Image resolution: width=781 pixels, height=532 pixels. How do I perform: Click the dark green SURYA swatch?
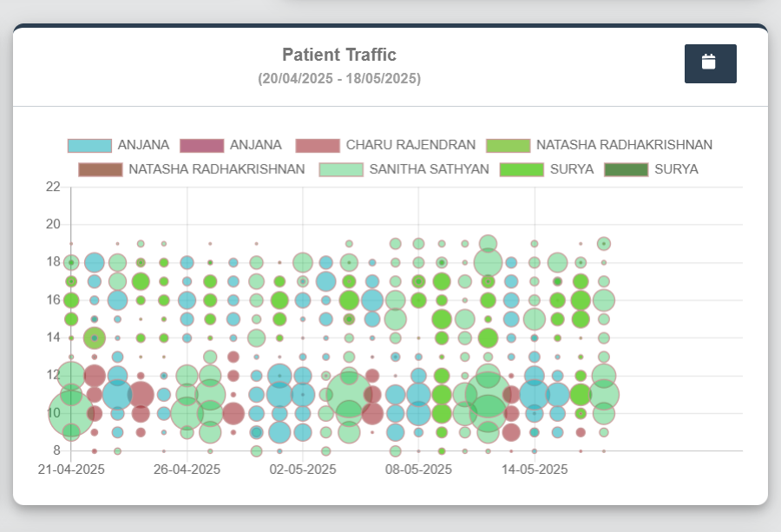[x=626, y=169]
